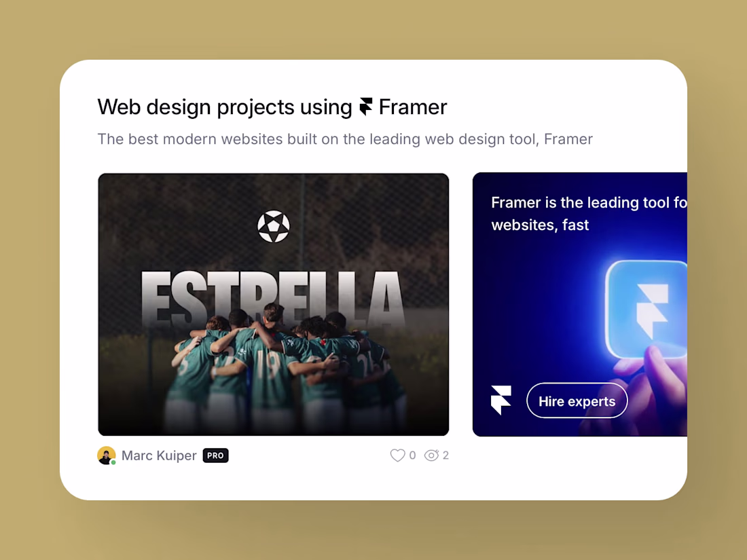Viewport: 747px width, 560px height.
Task: Click the word Framer in the heading
Action: (x=413, y=107)
